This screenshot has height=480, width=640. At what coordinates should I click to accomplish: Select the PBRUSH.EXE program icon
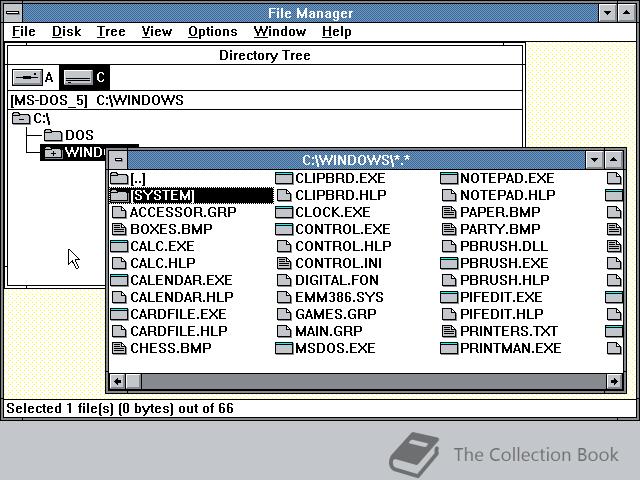pyautogui.click(x=449, y=263)
